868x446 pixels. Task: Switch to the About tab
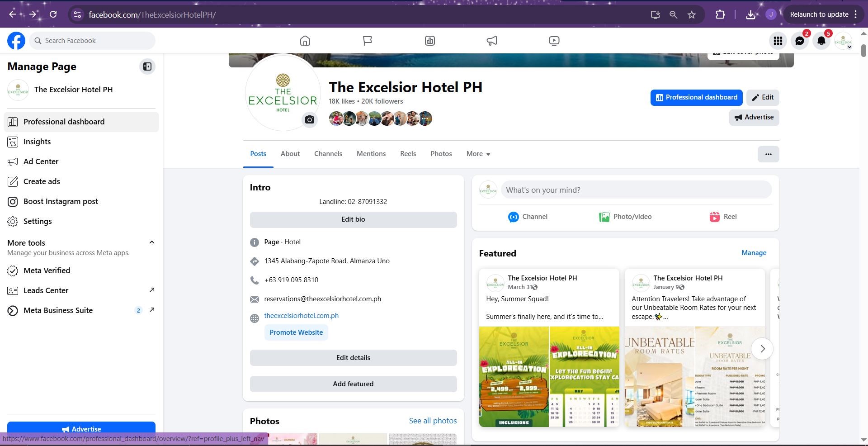click(x=290, y=154)
